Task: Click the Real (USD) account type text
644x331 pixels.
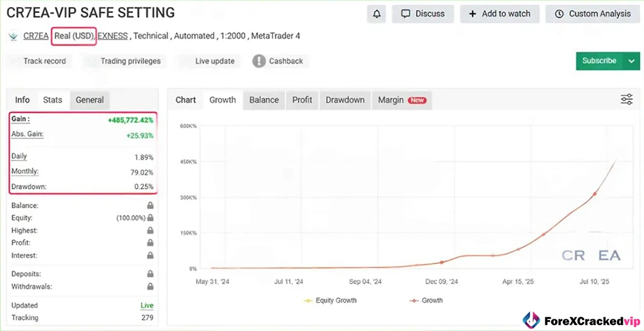Action: click(x=74, y=36)
